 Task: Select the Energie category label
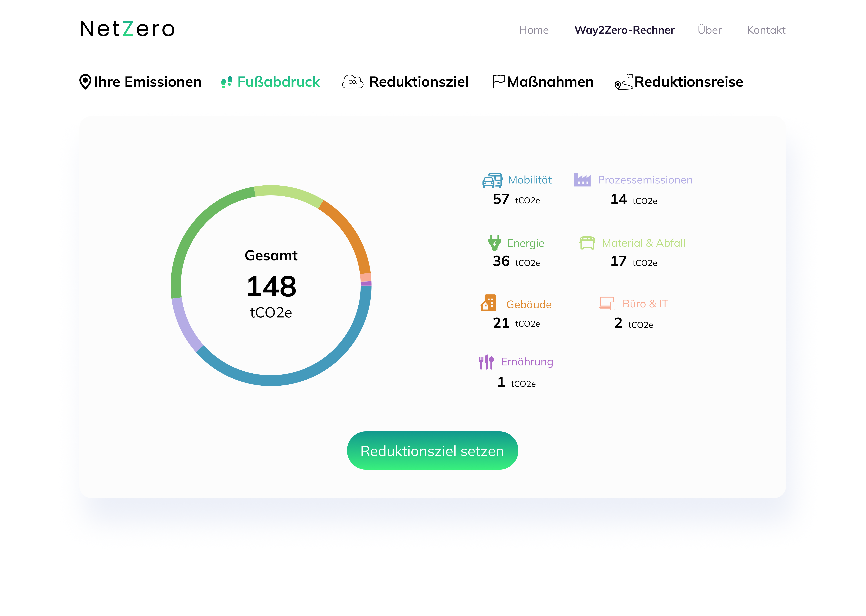tap(525, 243)
